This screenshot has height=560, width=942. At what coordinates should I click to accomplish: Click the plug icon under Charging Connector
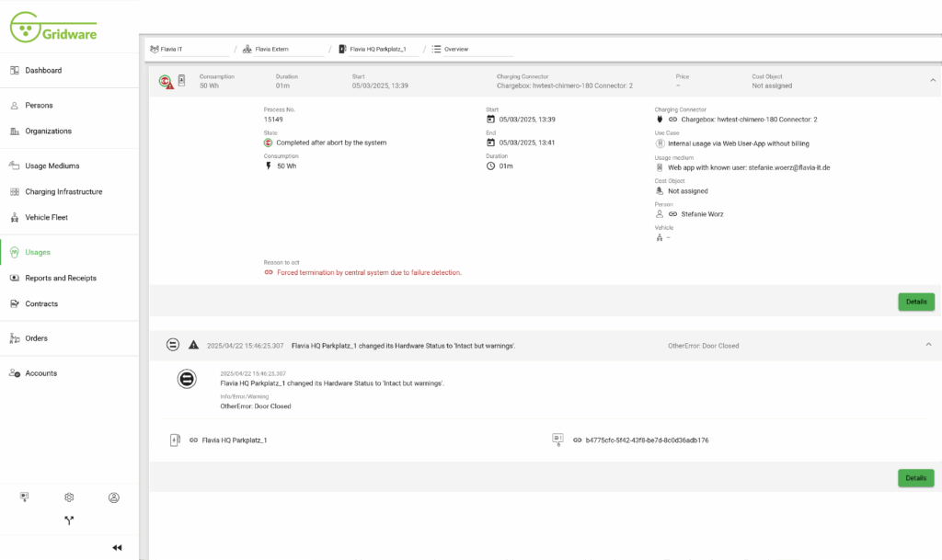pos(660,120)
